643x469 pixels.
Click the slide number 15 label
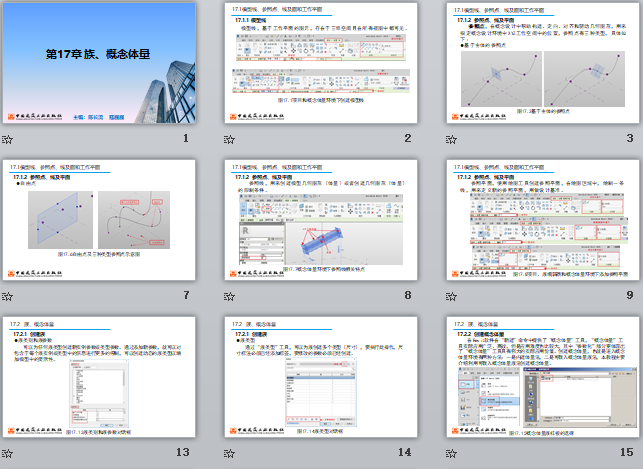[x=626, y=452]
